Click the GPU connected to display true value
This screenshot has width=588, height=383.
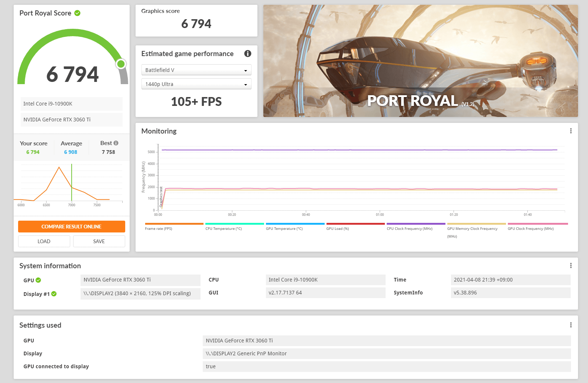pos(387,366)
